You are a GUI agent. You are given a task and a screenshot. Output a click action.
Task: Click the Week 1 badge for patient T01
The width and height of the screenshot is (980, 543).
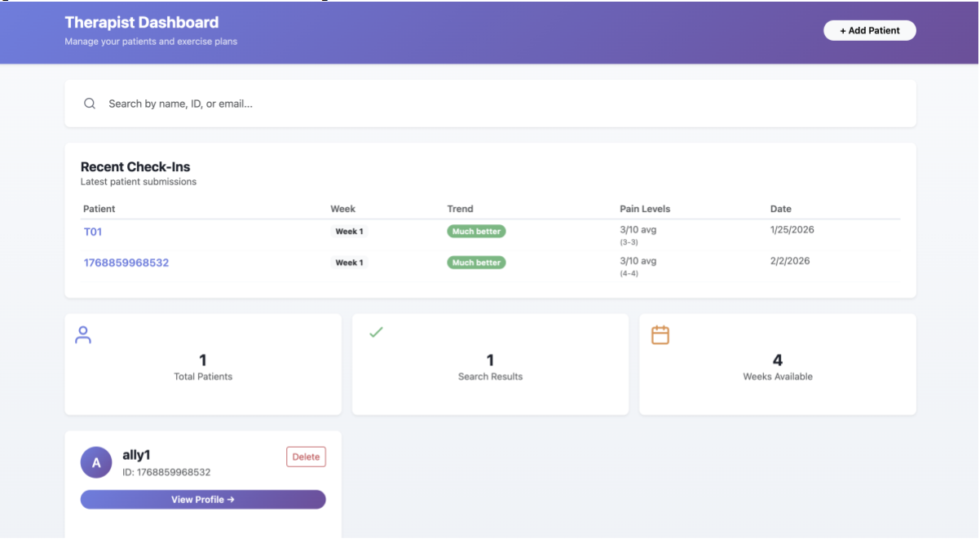(349, 231)
